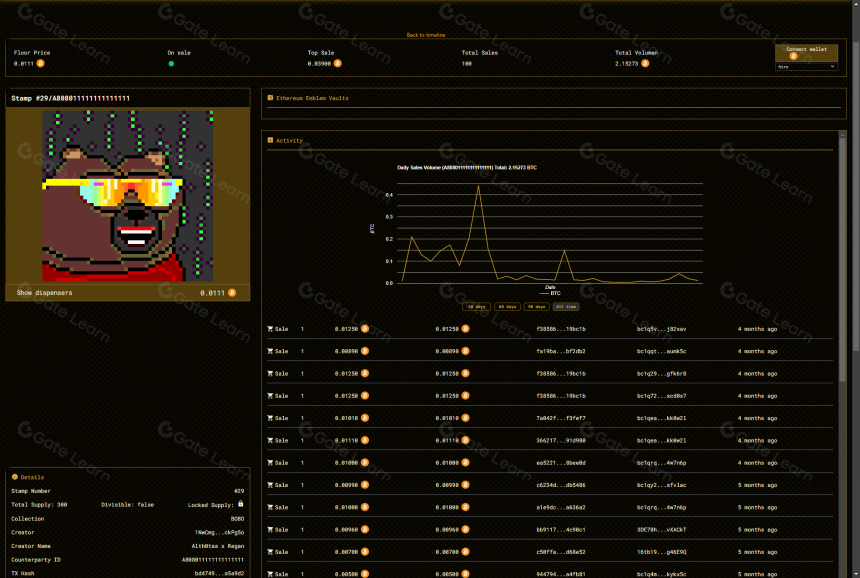
Task: Click the cart icon in the c6234d...db5486 sale row
Action: (270, 485)
